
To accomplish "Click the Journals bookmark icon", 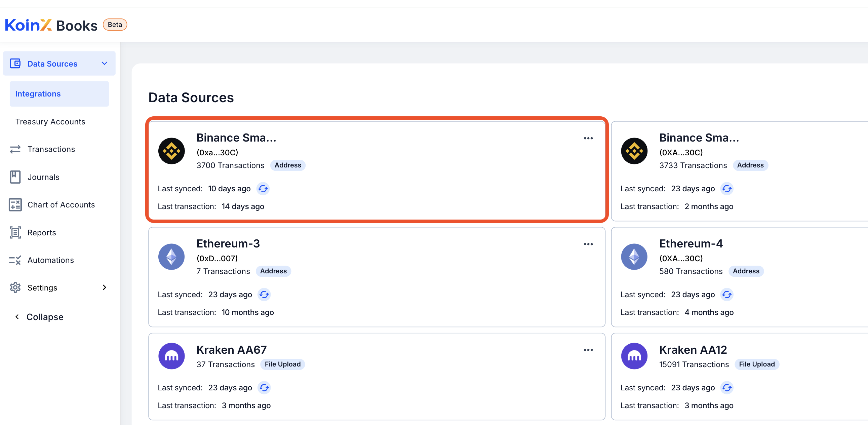I will pyautogui.click(x=15, y=177).
